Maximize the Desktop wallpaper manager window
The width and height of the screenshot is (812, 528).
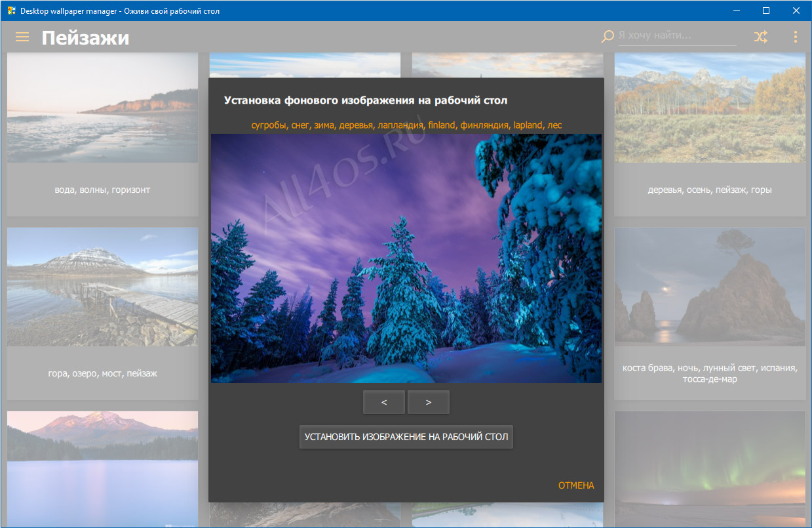pyautogui.click(x=765, y=10)
